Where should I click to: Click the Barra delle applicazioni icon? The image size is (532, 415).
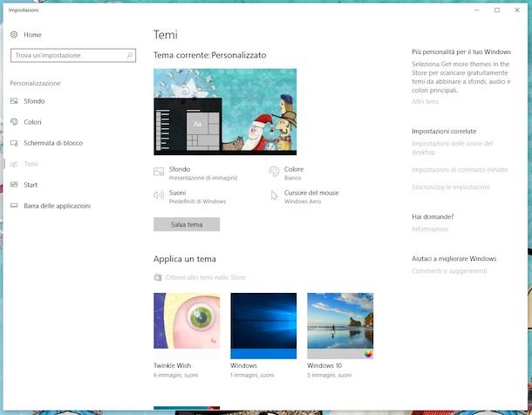coord(14,206)
